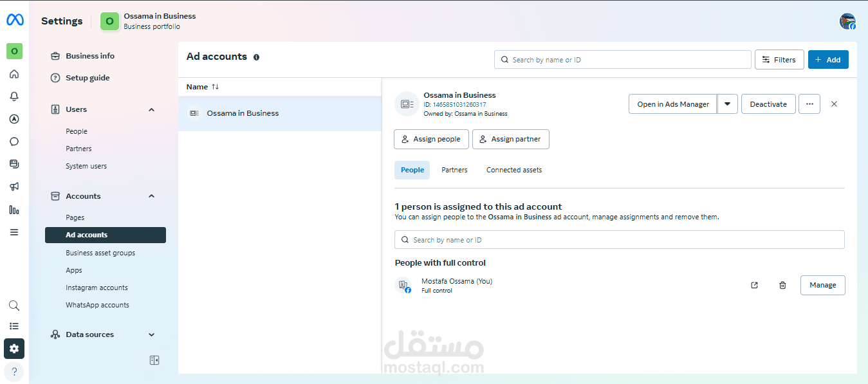
Task: Click the ad account ID 1465851031260317
Action: [x=459, y=105]
